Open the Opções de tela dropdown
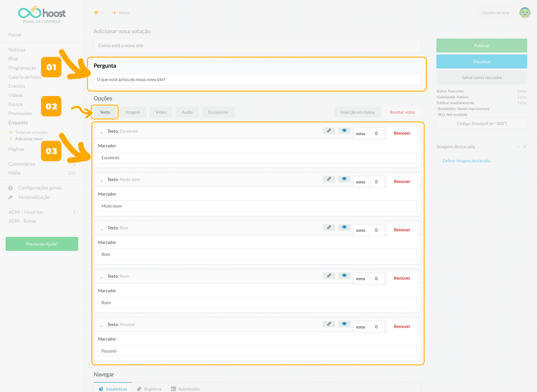This screenshot has height=392, width=537. [x=495, y=13]
